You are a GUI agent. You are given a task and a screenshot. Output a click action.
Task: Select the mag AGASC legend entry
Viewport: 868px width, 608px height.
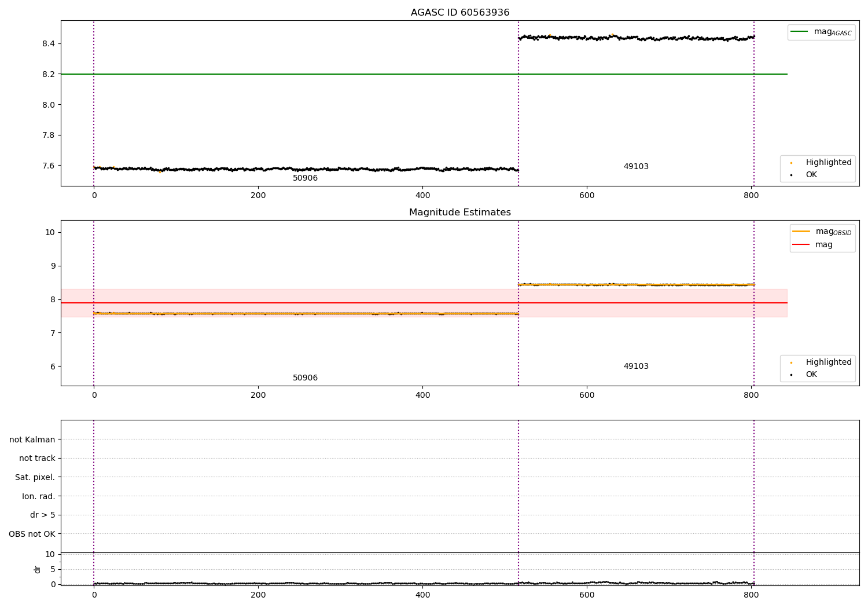point(821,32)
